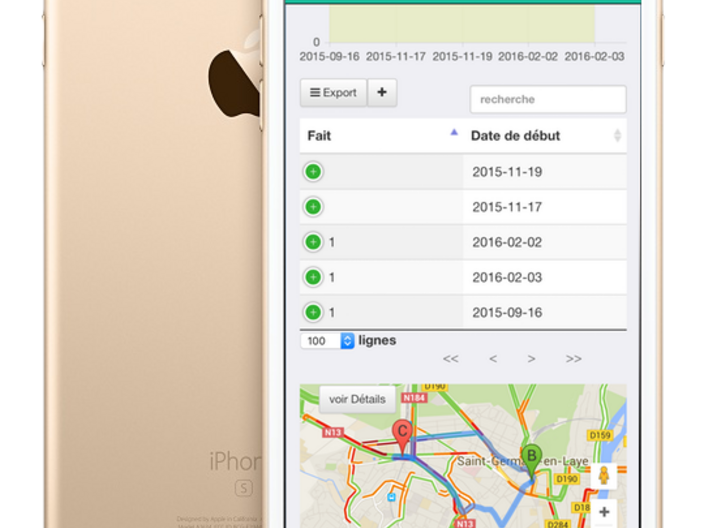The width and height of the screenshot is (704, 528).
Task: Jump to last page with >> link
Action: [573, 359]
